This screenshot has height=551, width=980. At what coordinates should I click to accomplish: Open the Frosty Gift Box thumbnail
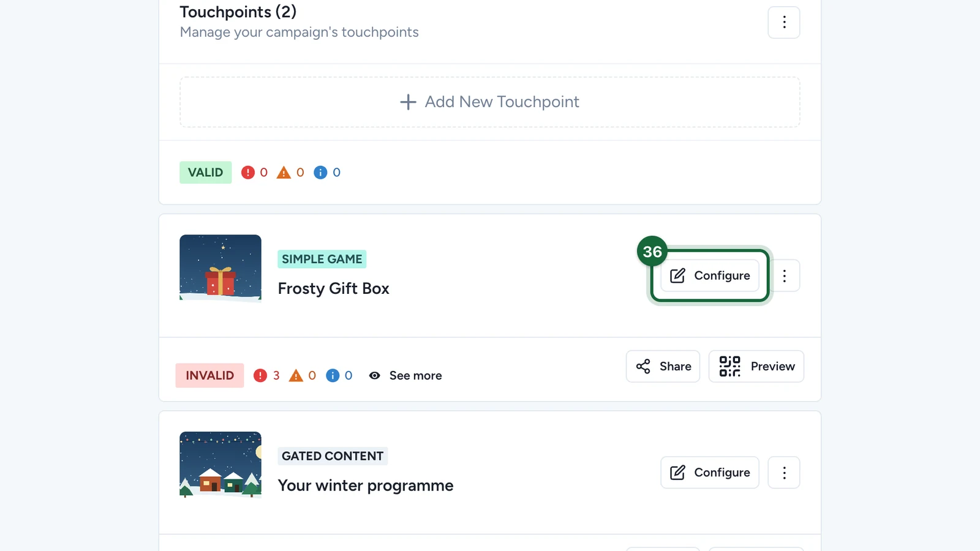coord(221,268)
